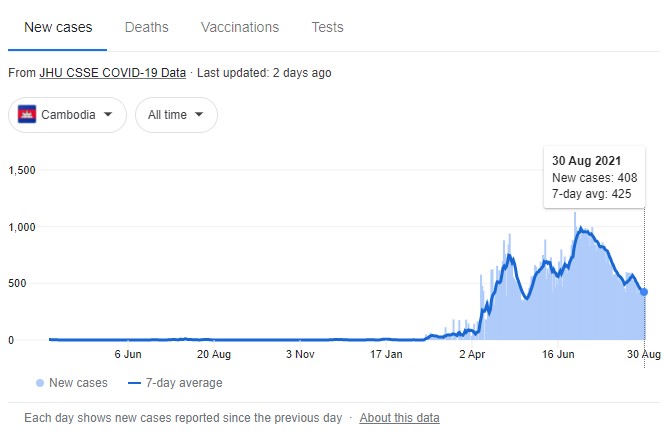Viewport: 667px width, 445px height.
Task: Expand the Cambodia country dropdown arrow
Action: click(107, 115)
